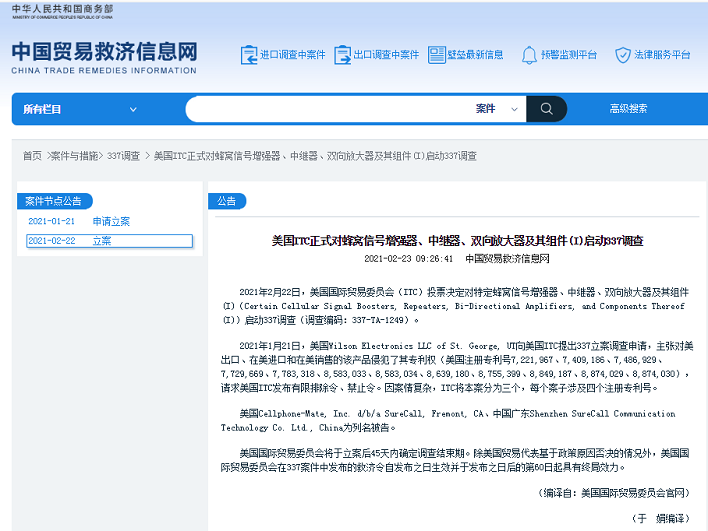The image size is (708, 531).
Task: Click the breadcrumb current page title
Action: point(315,156)
